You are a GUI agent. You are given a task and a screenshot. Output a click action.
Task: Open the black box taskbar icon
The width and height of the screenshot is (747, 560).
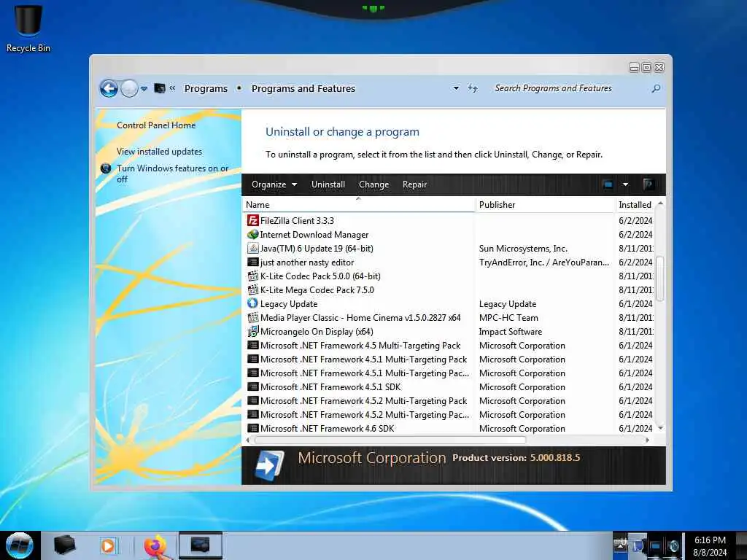point(64,545)
